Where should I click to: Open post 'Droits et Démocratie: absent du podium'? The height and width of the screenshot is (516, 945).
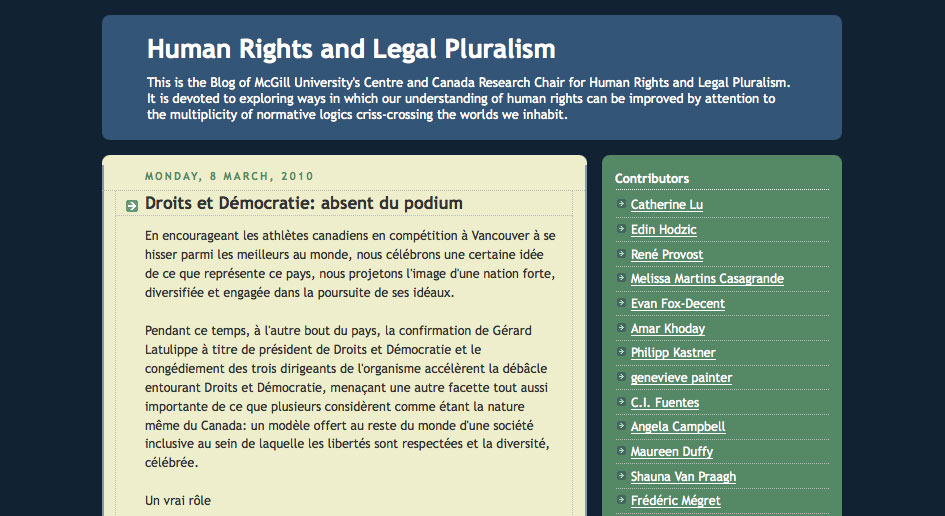pyautogui.click(x=304, y=203)
